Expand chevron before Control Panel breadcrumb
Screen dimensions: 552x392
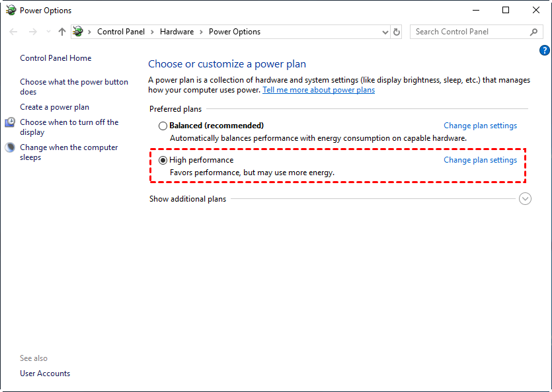[x=89, y=32]
